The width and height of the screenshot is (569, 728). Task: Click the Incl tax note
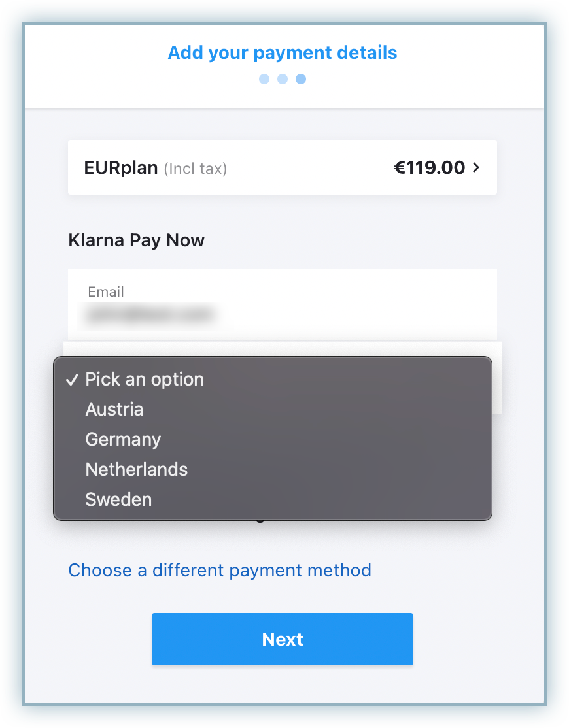195,169
